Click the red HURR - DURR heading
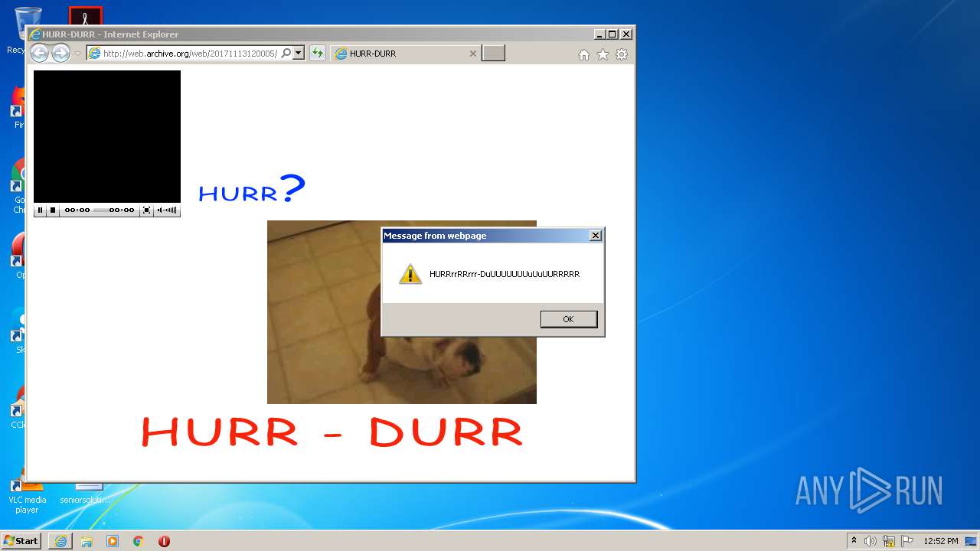Image resolution: width=980 pixels, height=551 pixels. [332, 432]
